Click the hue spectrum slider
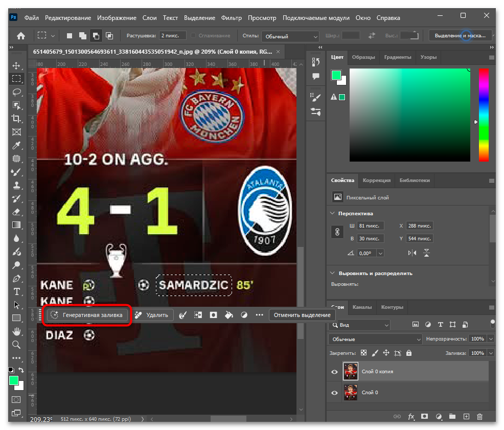The height and width of the screenshot is (430, 504). pyautogui.click(x=484, y=115)
